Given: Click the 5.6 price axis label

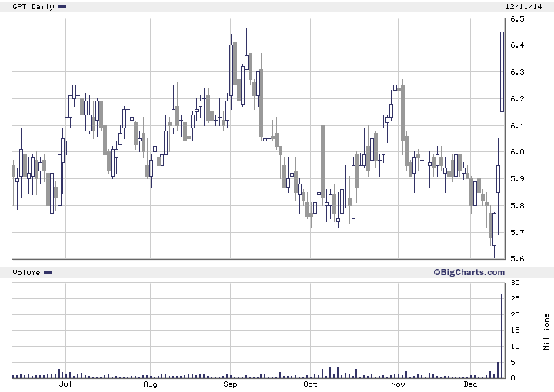Looking at the screenshot, I should tap(517, 258).
